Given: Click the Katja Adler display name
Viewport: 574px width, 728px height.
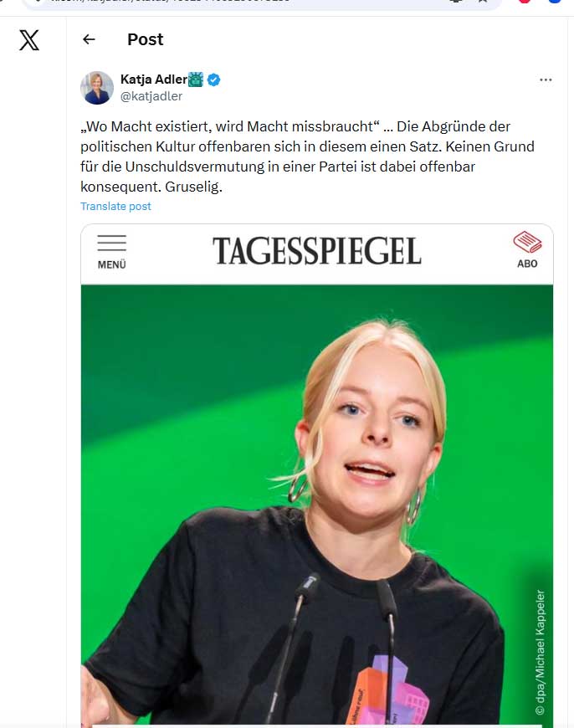Looking at the screenshot, I should 154,79.
